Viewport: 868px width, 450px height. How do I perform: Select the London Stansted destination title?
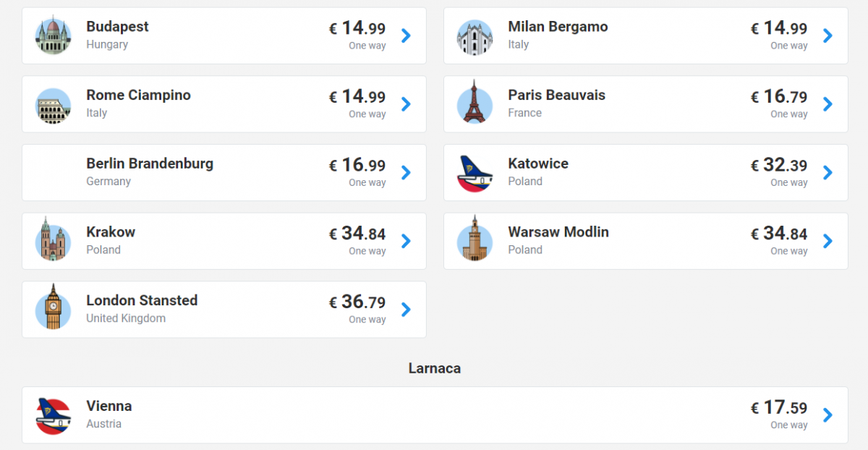click(x=142, y=300)
